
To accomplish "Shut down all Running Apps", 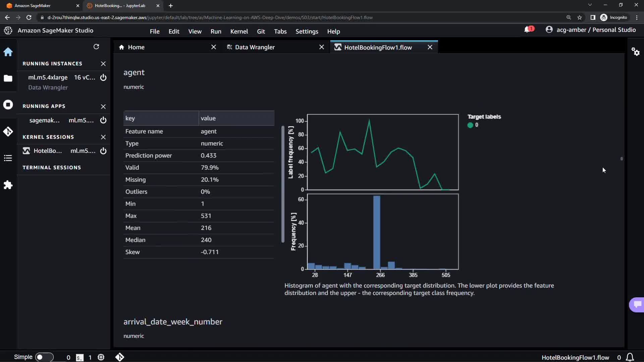I will (x=103, y=106).
